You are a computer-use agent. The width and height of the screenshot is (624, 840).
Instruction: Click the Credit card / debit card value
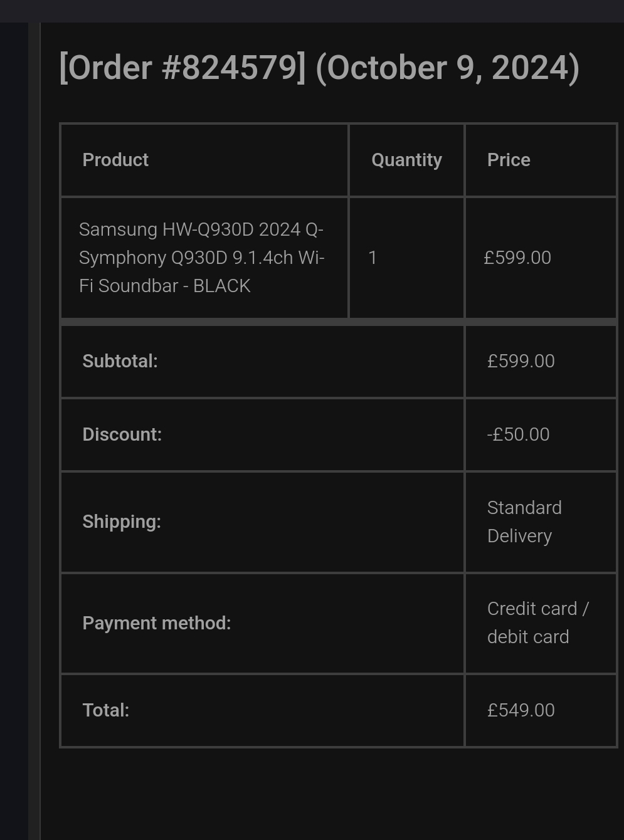pyautogui.click(x=537, y=622)
